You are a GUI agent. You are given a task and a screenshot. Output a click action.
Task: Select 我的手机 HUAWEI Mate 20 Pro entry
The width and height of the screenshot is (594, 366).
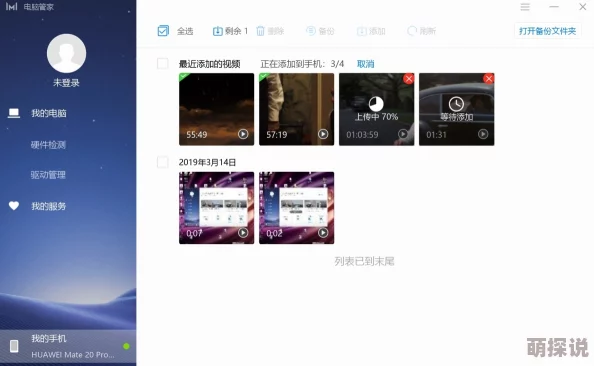click(x=68, y=347)
